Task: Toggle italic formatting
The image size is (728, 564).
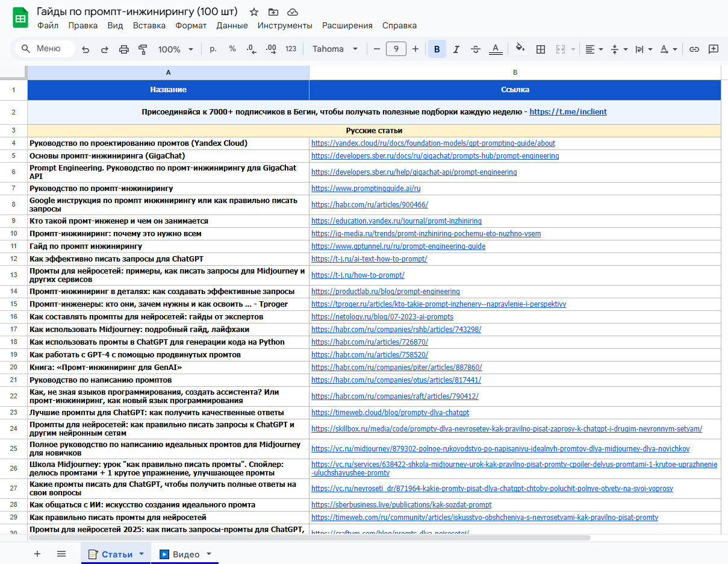Action: (456, 49)
